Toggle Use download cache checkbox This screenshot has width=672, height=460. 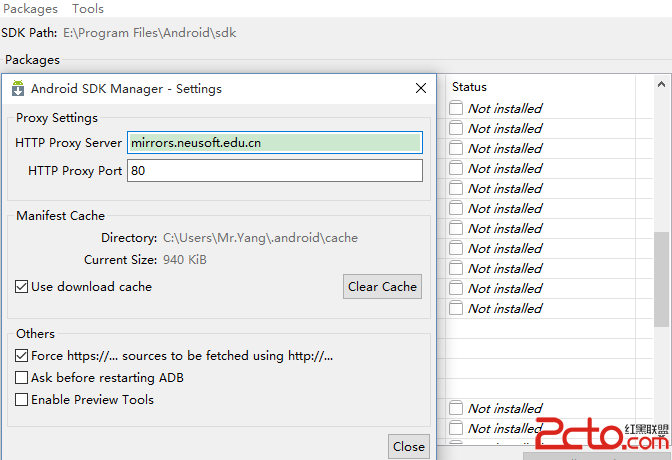pyautogui.click(x=22, y=287)
